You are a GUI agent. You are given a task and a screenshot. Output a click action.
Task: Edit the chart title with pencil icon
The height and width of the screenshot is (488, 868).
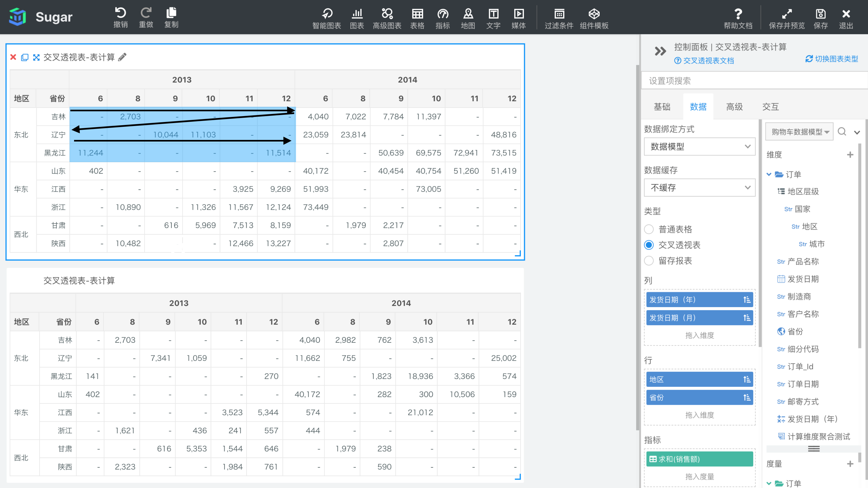click(x=122, y=57)
